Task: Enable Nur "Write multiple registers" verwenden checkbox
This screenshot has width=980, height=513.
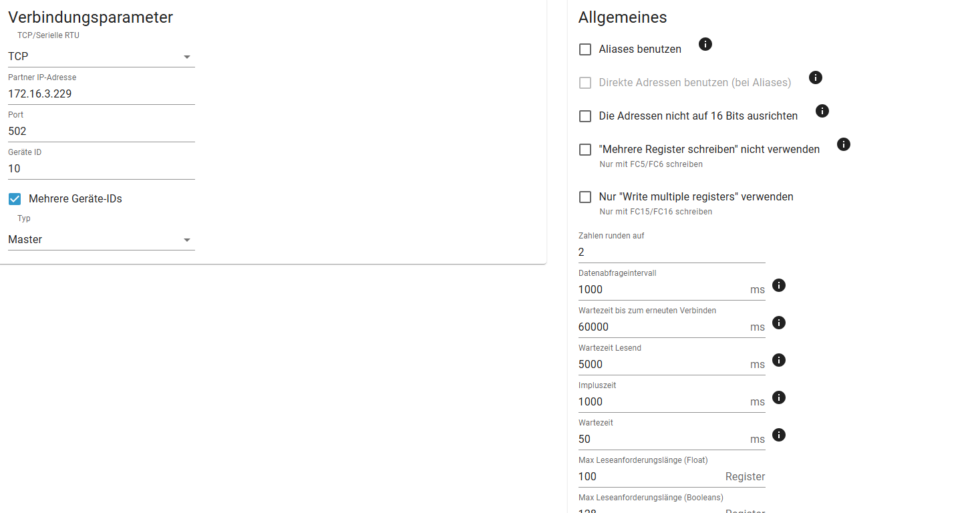Action: 585,197
